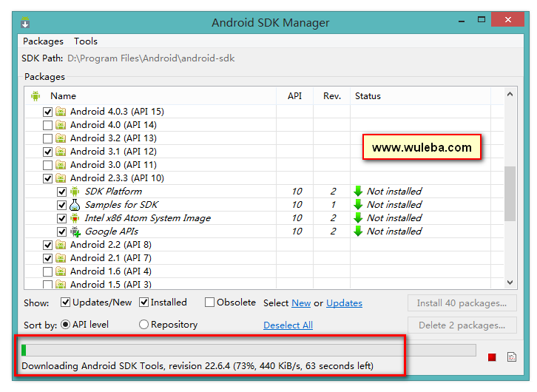This screenshot has width=537, height=392.
Task: Select the Intel x86 Atom System Image text
Action: pyautogui.click(x=148, y=218)
